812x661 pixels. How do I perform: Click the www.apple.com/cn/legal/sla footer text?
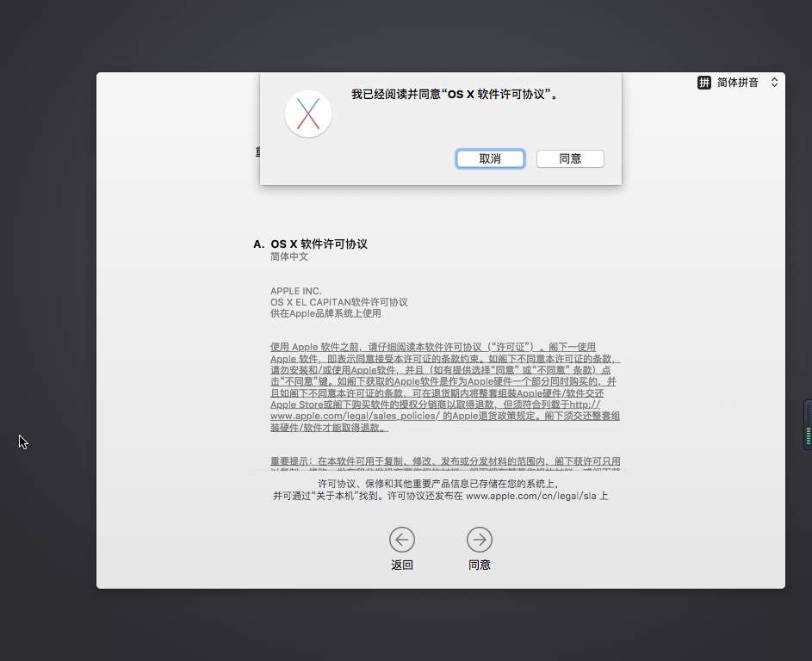tap(530, 496)
